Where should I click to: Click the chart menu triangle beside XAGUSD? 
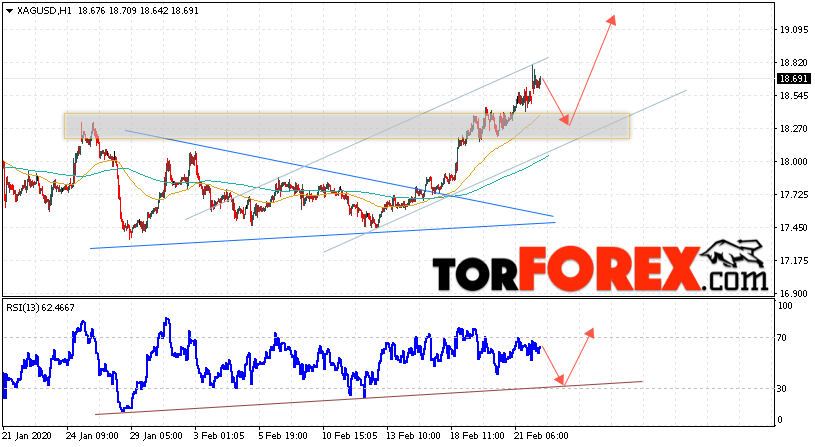[x=9, y=10]
